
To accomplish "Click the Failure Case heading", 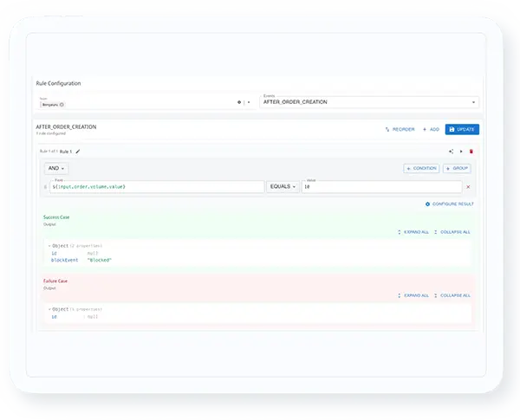I will coord(55,281).
